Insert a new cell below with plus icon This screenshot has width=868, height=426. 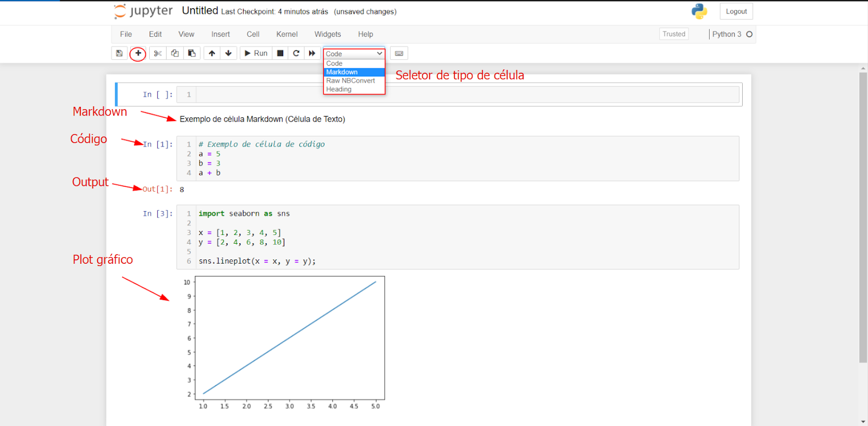point(138,53)
